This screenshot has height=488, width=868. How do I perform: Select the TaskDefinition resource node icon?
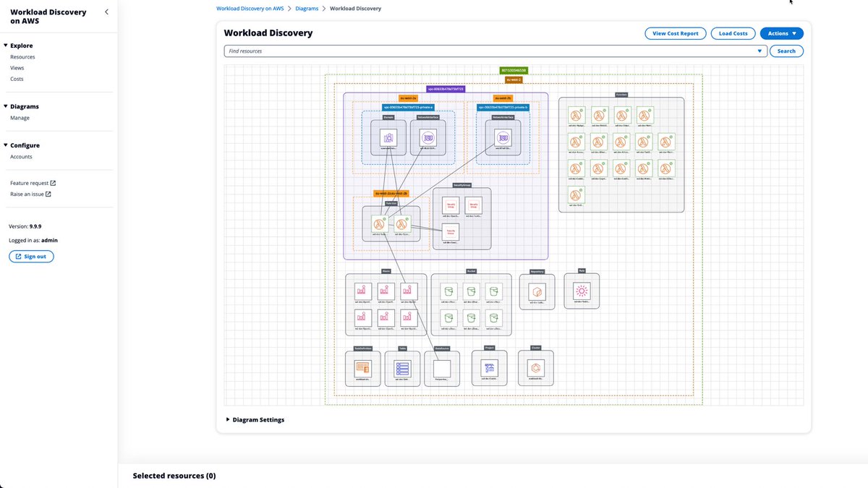[362, 368]
